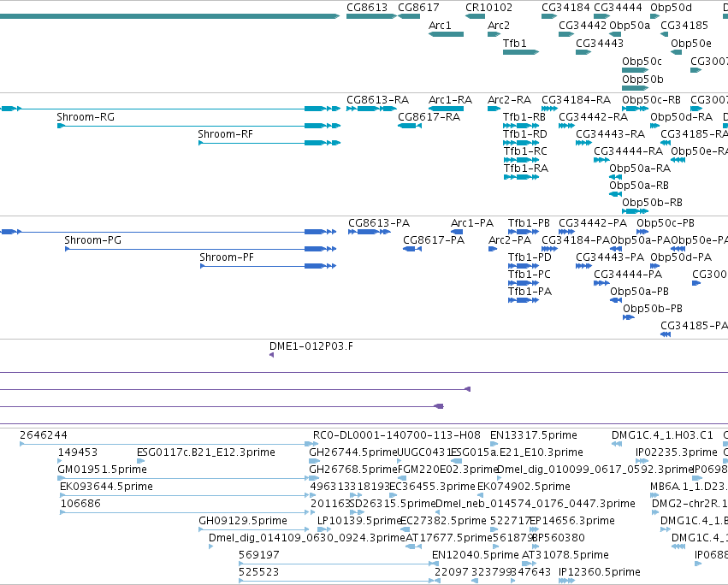Click the EN13317.5prime EST label
728x585 pixels.
pos(534,435)
